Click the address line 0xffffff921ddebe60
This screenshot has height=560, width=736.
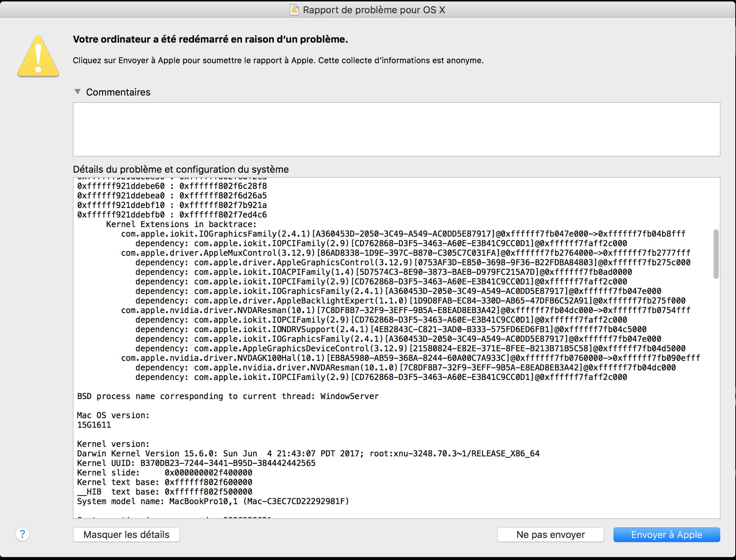click(x=172, y=186)
